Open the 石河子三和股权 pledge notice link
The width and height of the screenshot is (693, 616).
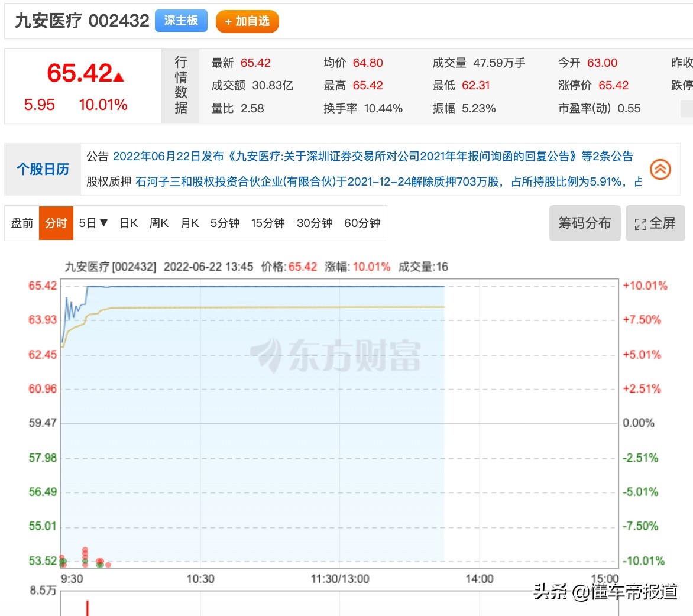[x=388, y=181]
